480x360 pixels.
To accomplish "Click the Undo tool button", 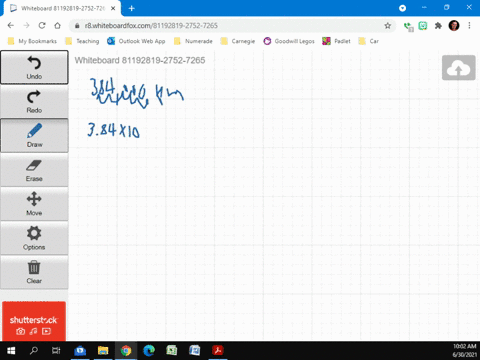I will [x=34, y=67].
